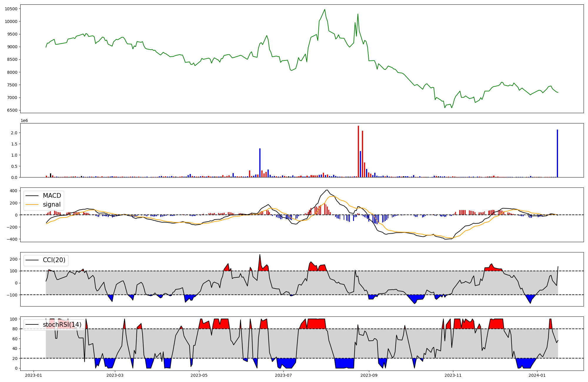The image size is (588, 382).
Task: Click the tall blue volume bar at far right
Action: coord(557,153)
